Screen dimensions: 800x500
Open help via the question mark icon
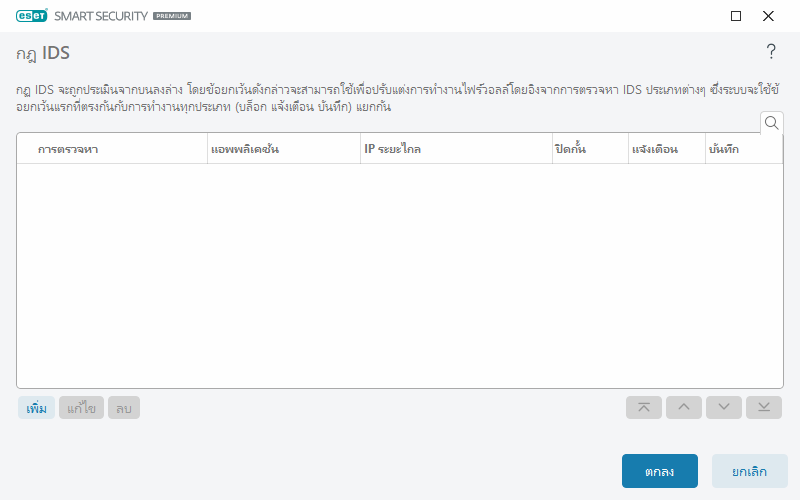coord(771,52)
